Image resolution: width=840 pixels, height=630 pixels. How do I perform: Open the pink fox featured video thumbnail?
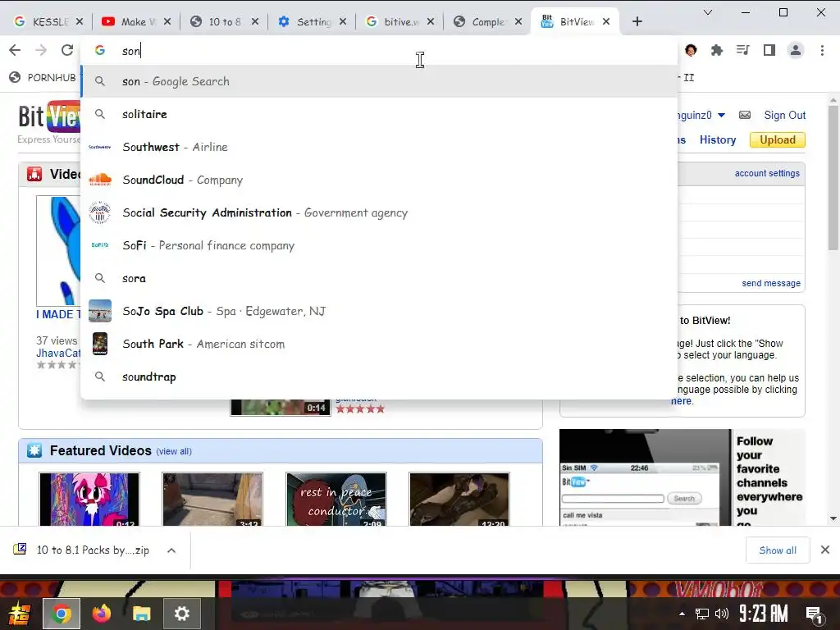pos(89,500)
